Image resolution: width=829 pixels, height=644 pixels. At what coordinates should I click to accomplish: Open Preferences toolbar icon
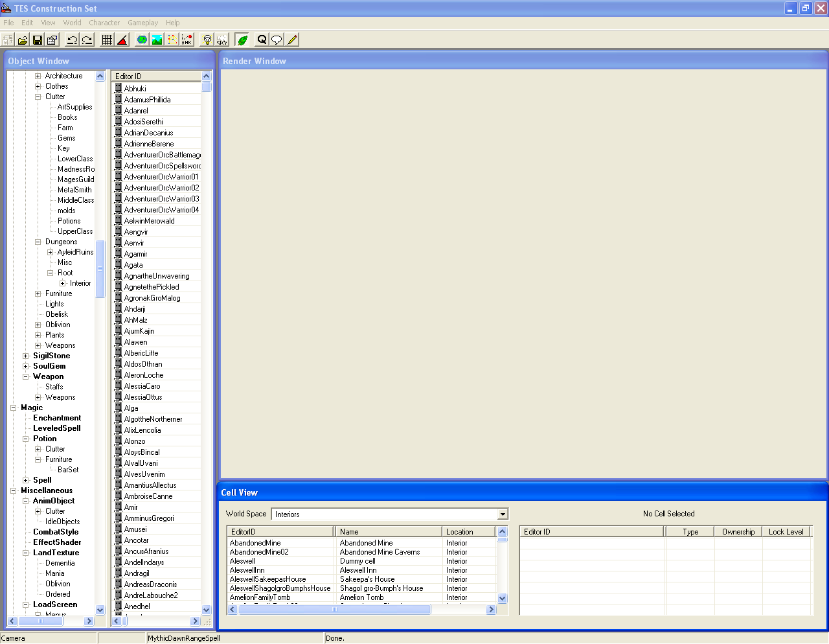52,40
